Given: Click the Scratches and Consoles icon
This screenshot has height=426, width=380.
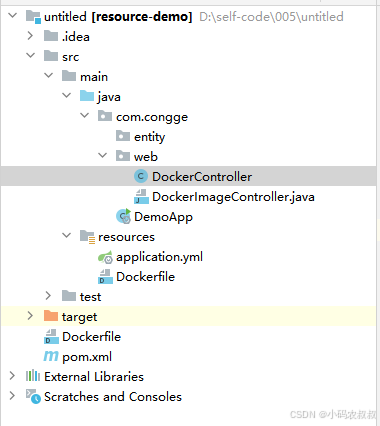Looking at the screenshot, I should click(33, 396).
